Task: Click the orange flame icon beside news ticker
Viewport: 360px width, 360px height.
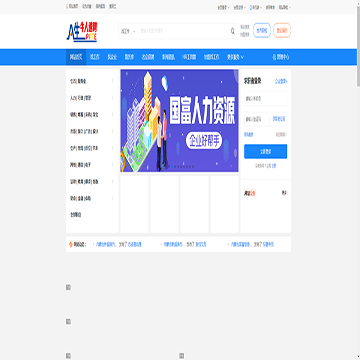Action: [x=70, y=244]
